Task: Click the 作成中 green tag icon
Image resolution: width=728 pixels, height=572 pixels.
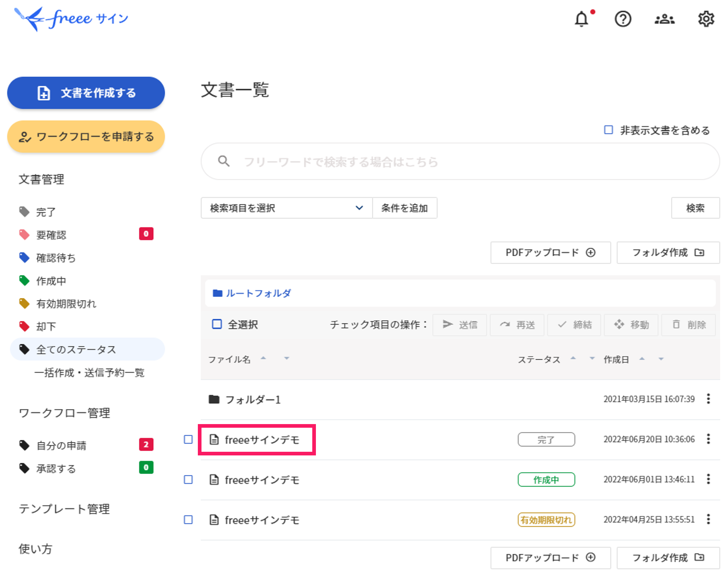Action: coord(24,281)
